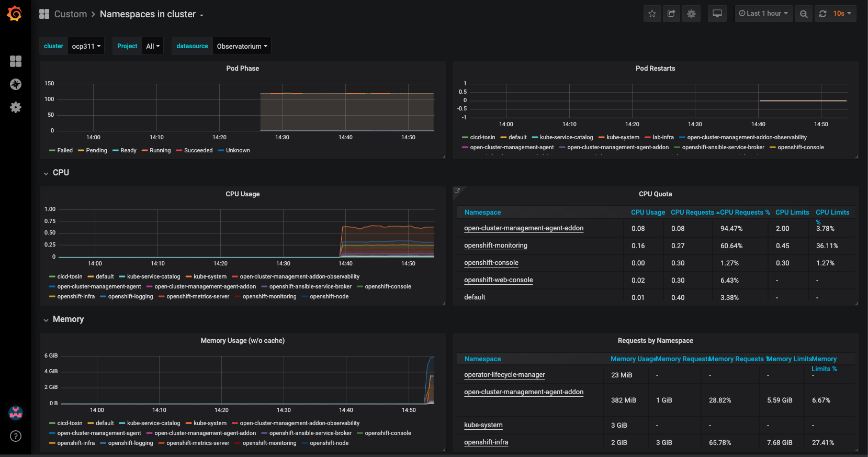Share the dashboard using the share icon
Screen dimensions: 868x457
671,14
